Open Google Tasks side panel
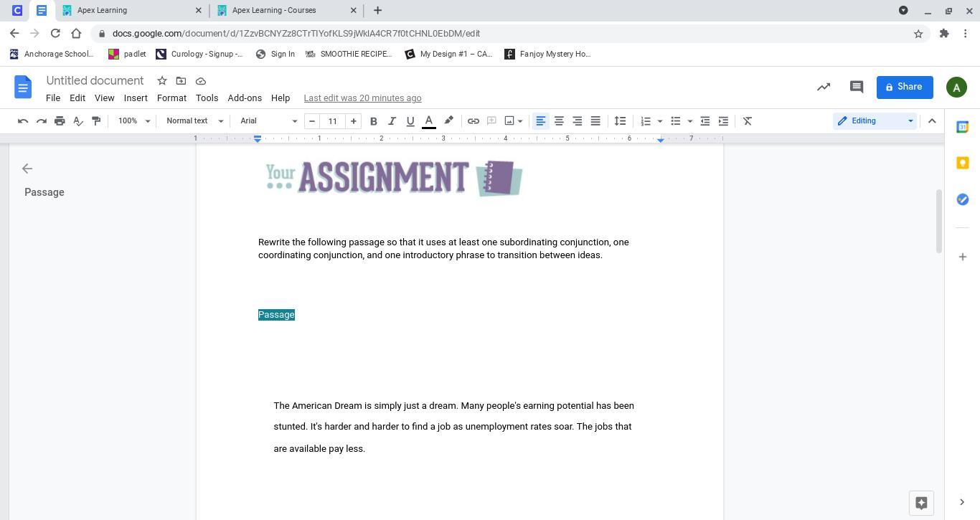The width and height of the screenshot is (980, 520). pos(963,199)
